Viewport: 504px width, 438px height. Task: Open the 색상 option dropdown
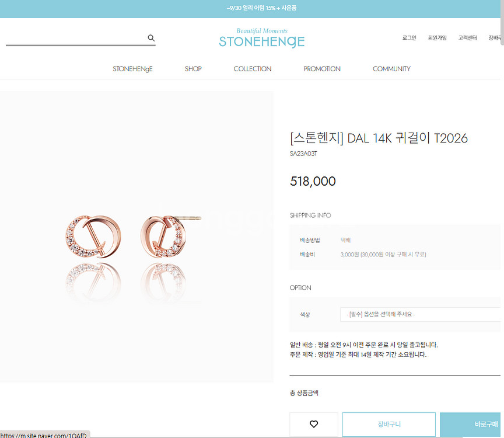[x=420, y=314]
